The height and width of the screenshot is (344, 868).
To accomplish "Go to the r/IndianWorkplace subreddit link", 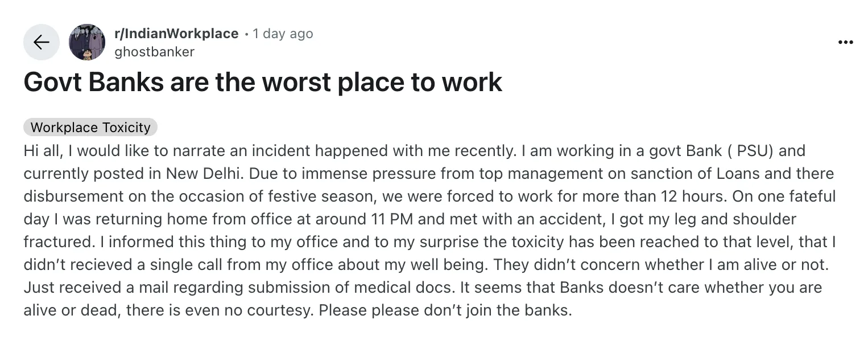I will [176, 34].
